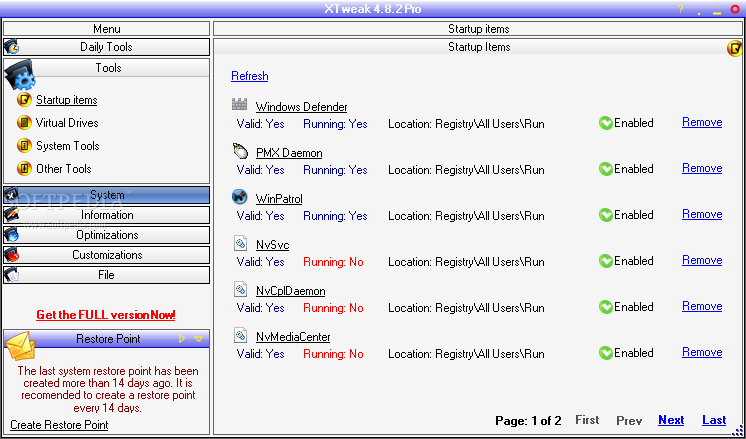The width and height of the screenshot is (746, 439).
Task: Click the Other Tools sidebar icon
Action: [x=24, y=168]
